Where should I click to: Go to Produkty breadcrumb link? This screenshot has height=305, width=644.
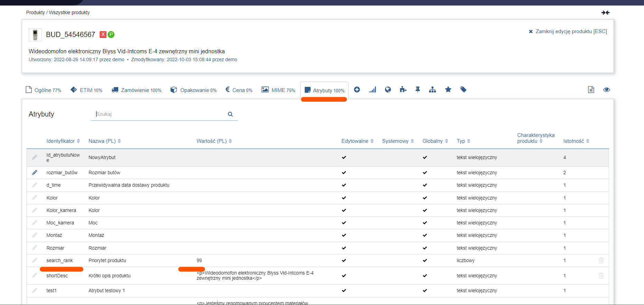(x=36, y=12)
